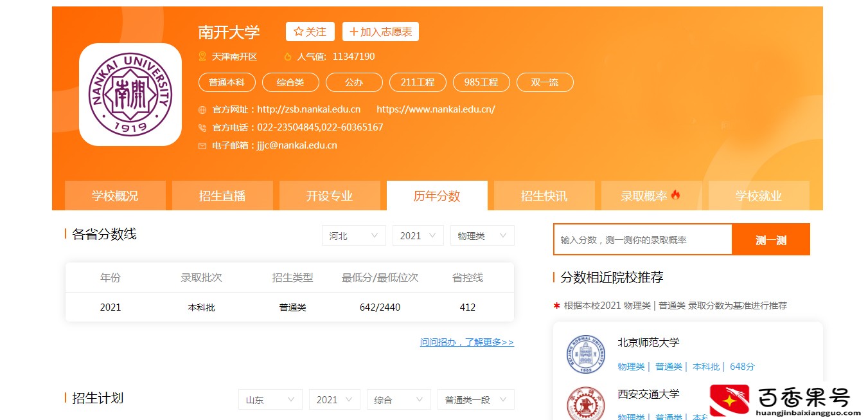Click the score cell 642/2440
Screen dimensions: 868x420
click(380, 307)
